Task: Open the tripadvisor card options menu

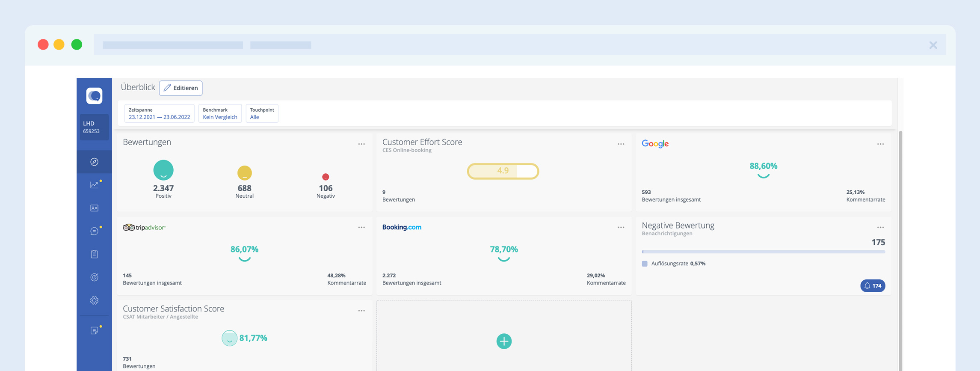Action: click(361, 228)
